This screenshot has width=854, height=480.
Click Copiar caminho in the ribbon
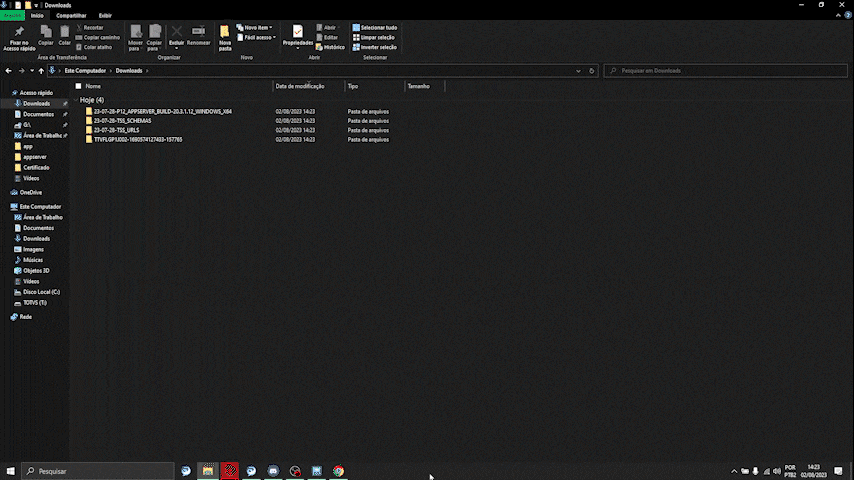coord(97,37)
